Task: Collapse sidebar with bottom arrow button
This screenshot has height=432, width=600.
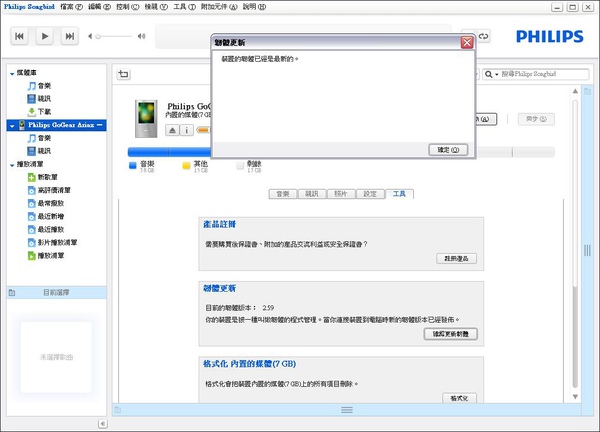Action: [x=103, y=424]
